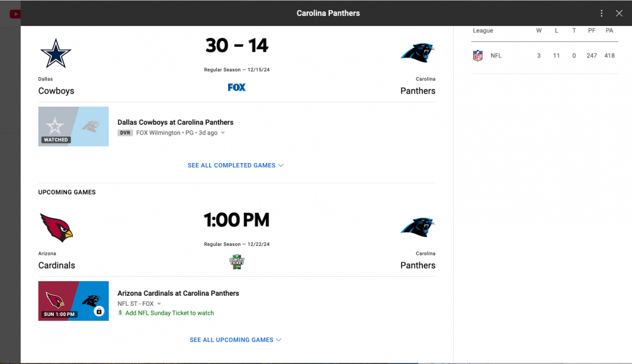632x364 pixels.
Task: Click the Arizona Cardinals bird logo
Action: click(56, 227)
